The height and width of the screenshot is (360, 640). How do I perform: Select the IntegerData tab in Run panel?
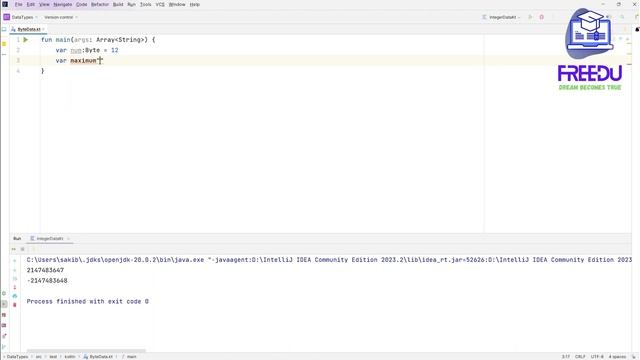[50, 238]
